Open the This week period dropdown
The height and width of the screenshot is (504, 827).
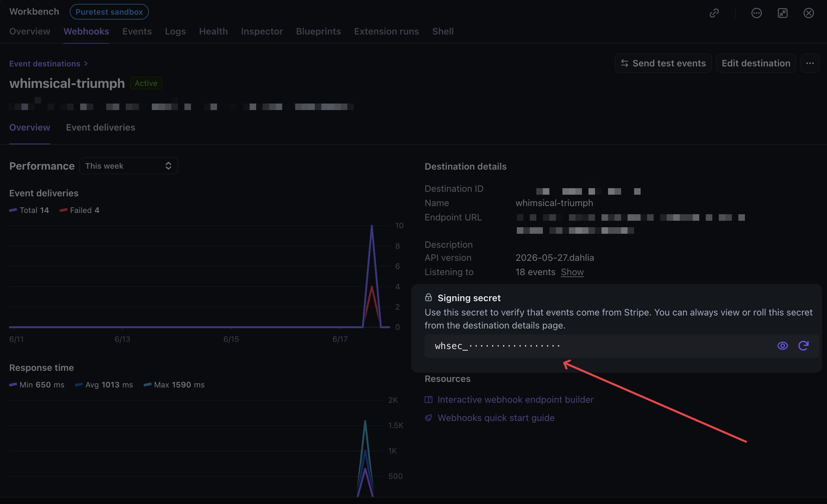[x=128, y=166]
